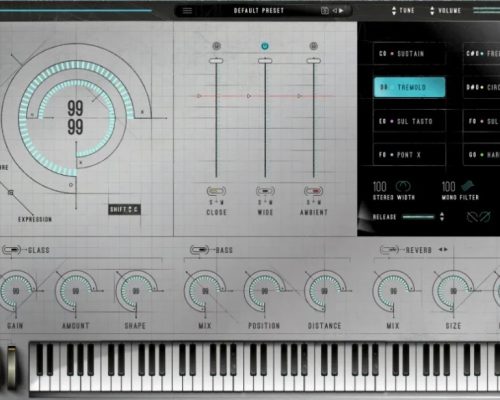Screen dimensions: 500x400
Task: Open the hamburger menu beside Default Preset
Action: click(x=187, y=11)
